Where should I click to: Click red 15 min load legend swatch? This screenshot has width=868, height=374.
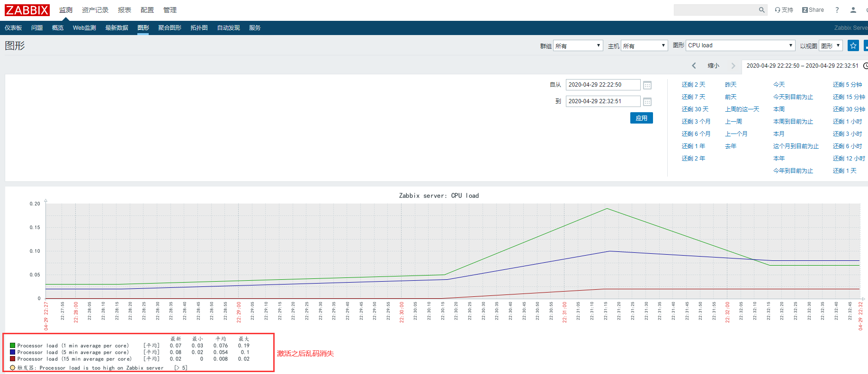13,359
